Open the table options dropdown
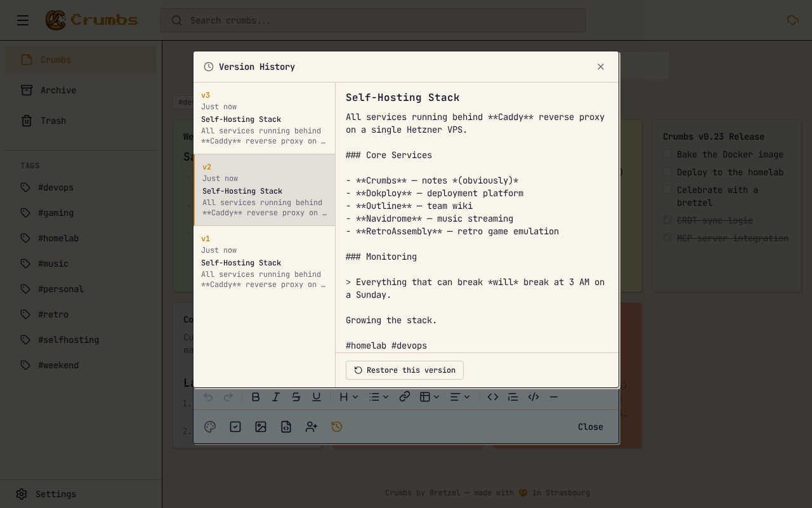This screenshot has height=508, width=812. pos(429,397)
